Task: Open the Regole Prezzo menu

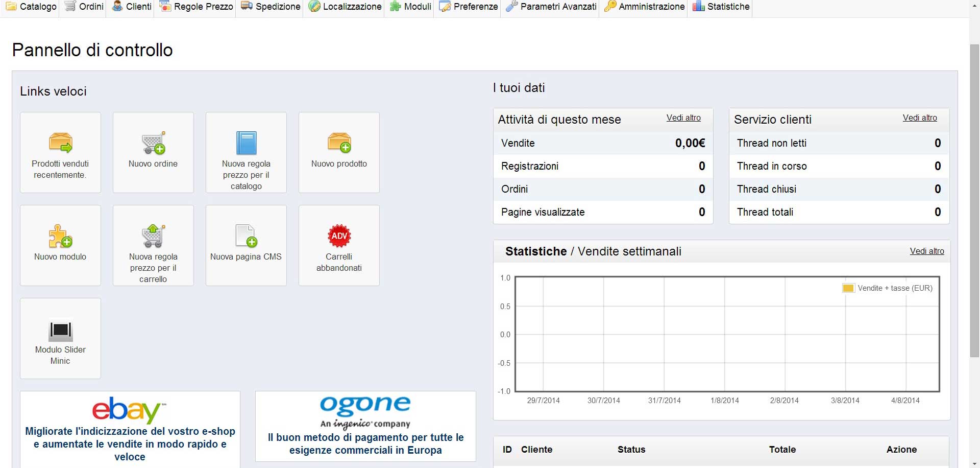Action: click(x=196, y=7)
